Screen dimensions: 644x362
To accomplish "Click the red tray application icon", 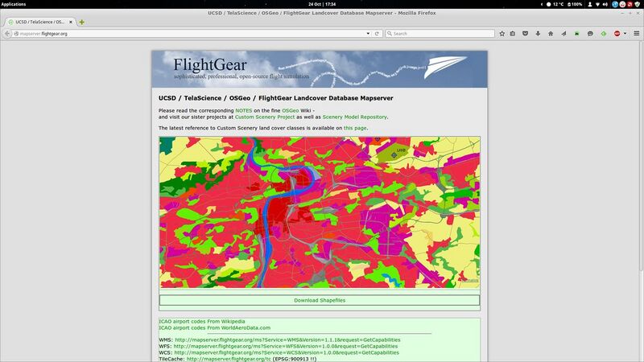I will pyautogui.click(x=630, y=4).
